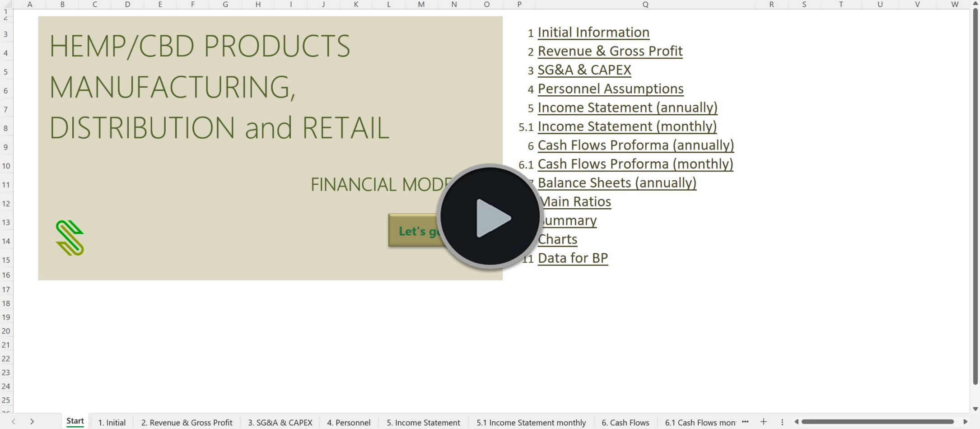Image resolution: width=980 pixels, height=429 pixels.
Task: Click the vertical menu icon beside sheet tabs
Action: click(x=782, y=421)
